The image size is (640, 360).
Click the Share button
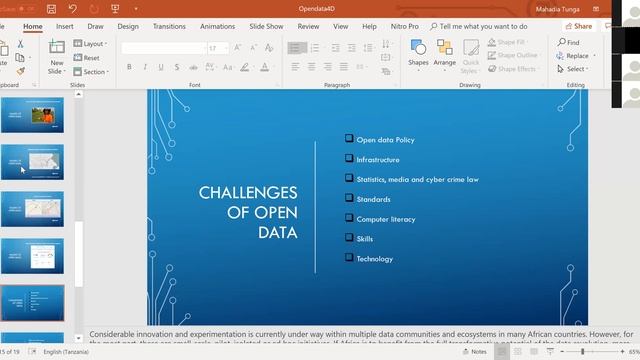tap(579, 26)
